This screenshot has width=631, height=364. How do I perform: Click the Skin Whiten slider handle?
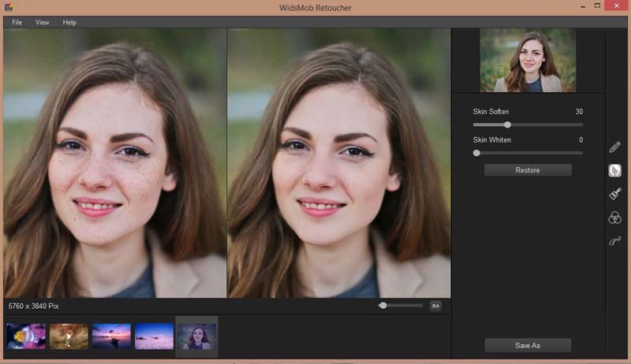(476, 153)
